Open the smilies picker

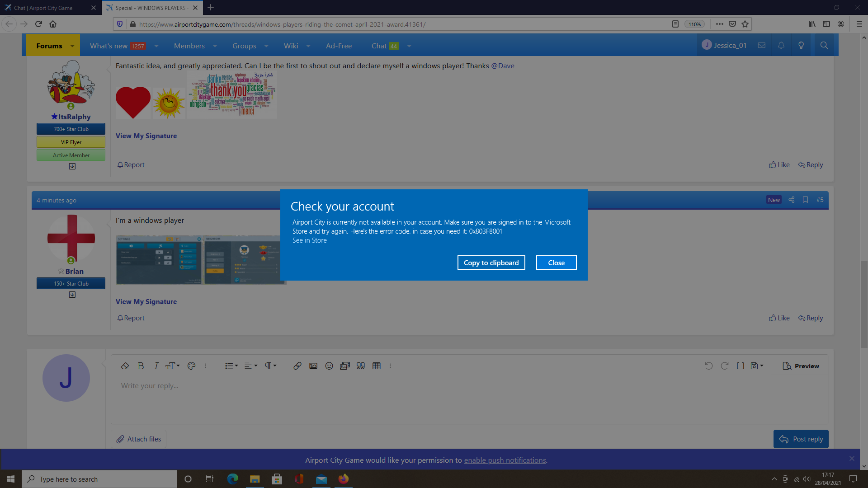329,366
